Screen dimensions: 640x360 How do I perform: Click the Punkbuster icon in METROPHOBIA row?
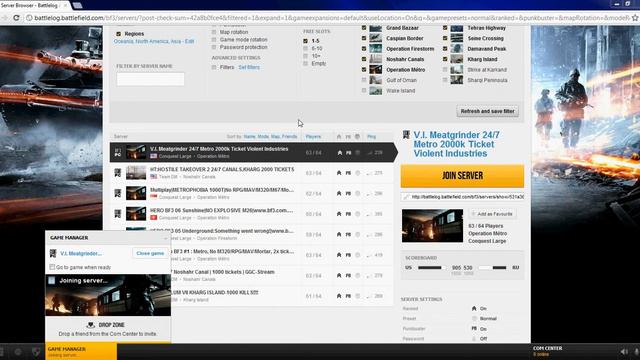348,193
